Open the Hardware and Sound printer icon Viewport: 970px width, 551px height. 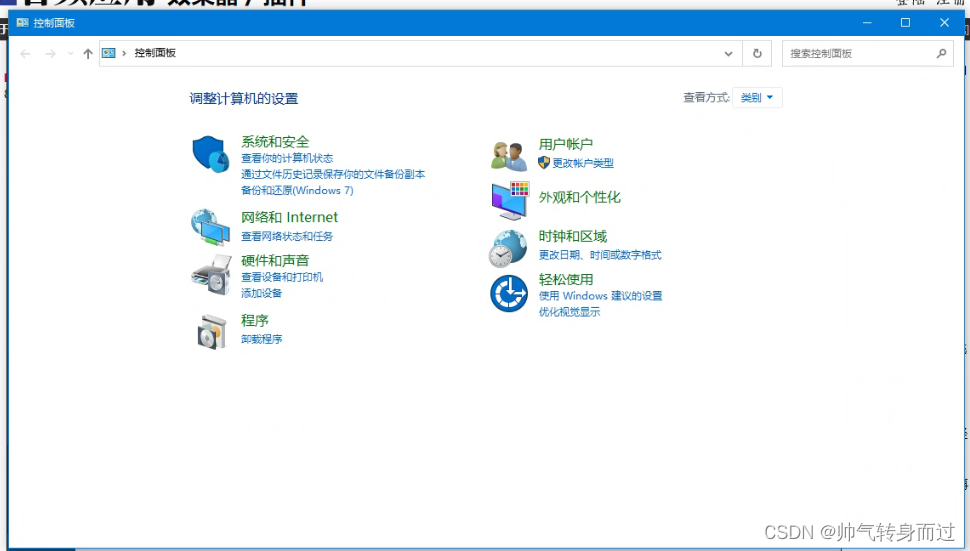click(211, 275)
